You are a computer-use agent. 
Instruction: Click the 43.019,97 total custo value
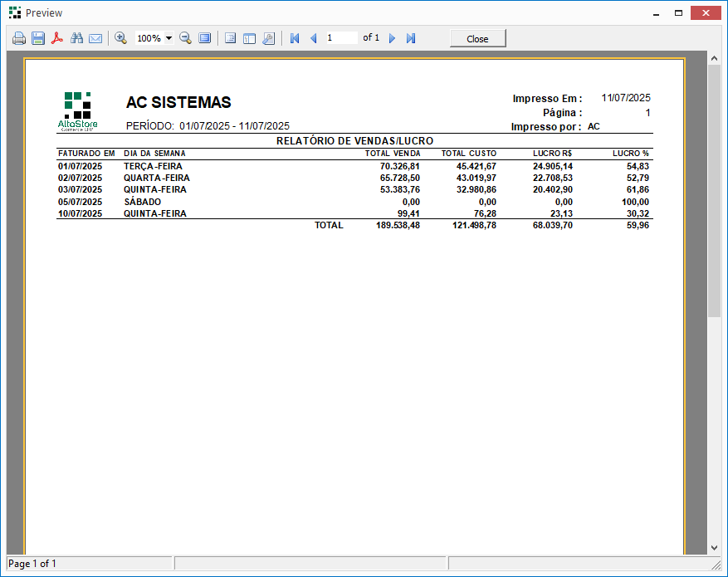click(x=476, y=178)
